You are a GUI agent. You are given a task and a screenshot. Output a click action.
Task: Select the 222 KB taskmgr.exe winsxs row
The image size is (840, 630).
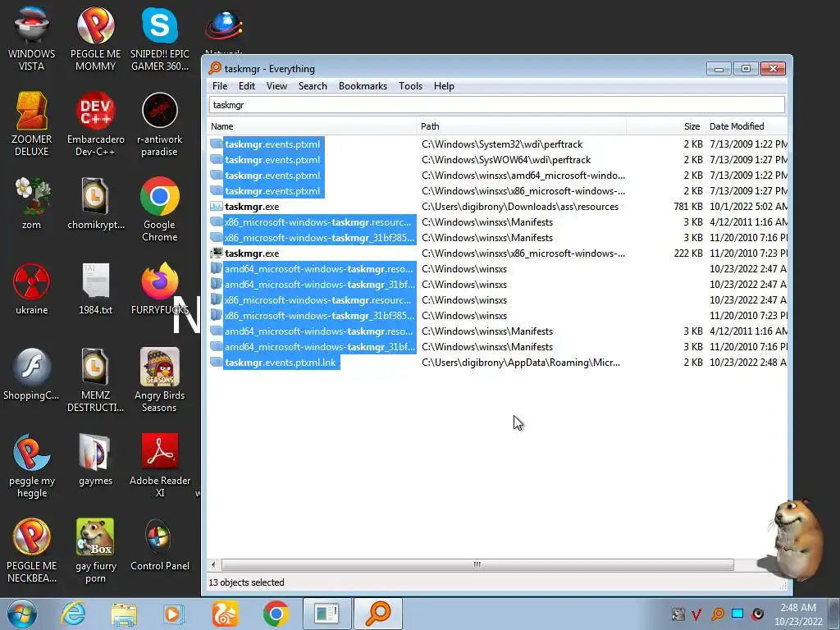tap(498, 253)
